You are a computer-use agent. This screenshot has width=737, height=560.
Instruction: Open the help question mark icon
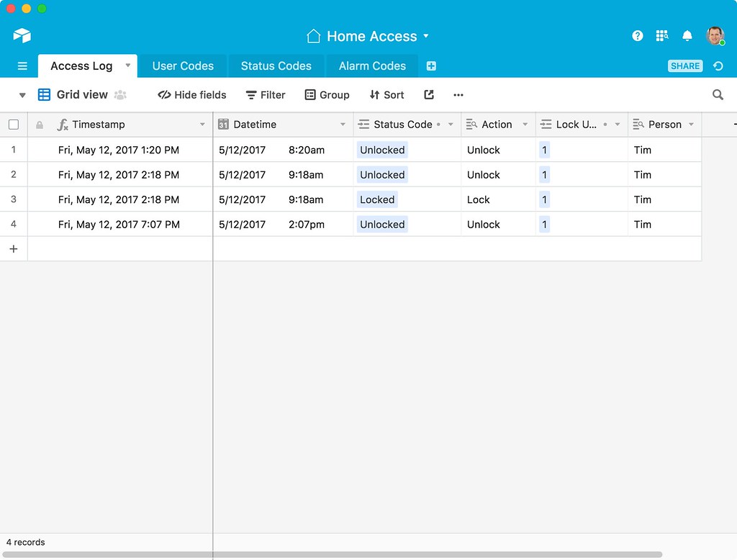[638, 36]
